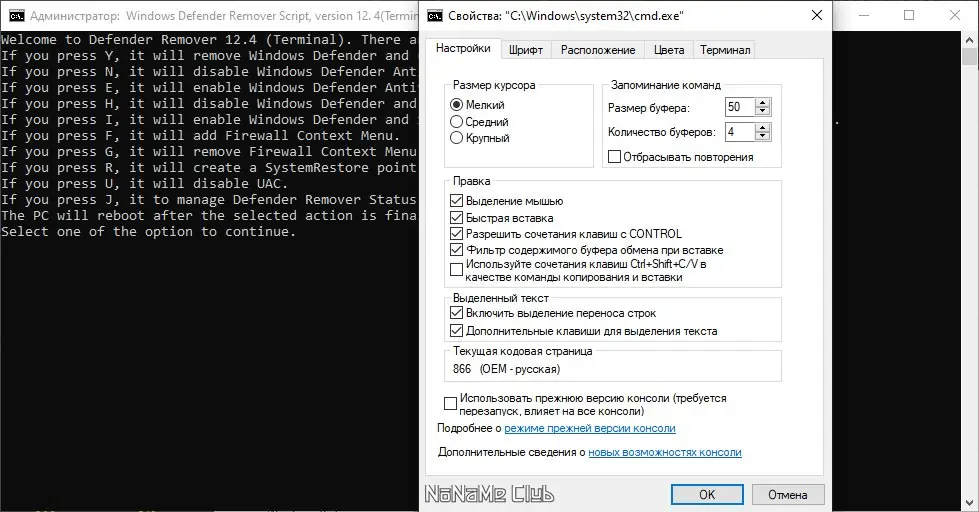
Task: Increase Размер буфера with up arrow
Action: 762,103
